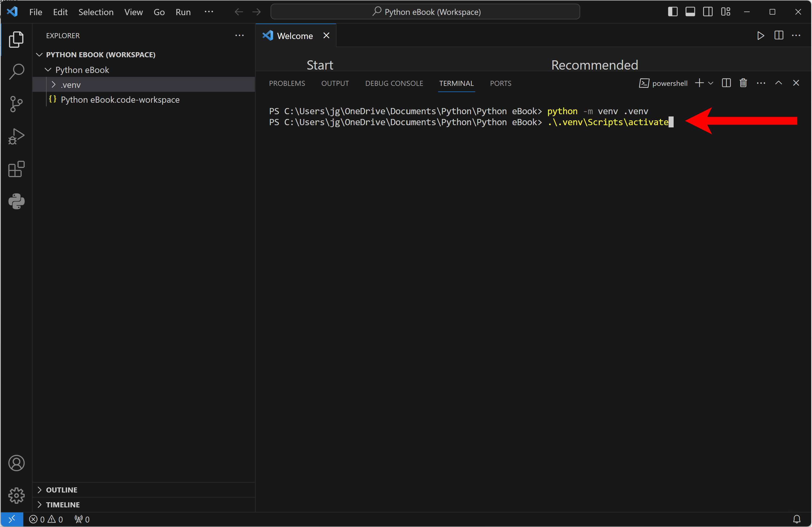This screenshot has height=527, width=812.
Task: Open the Search view in activity bar
Action: [16, 72]
